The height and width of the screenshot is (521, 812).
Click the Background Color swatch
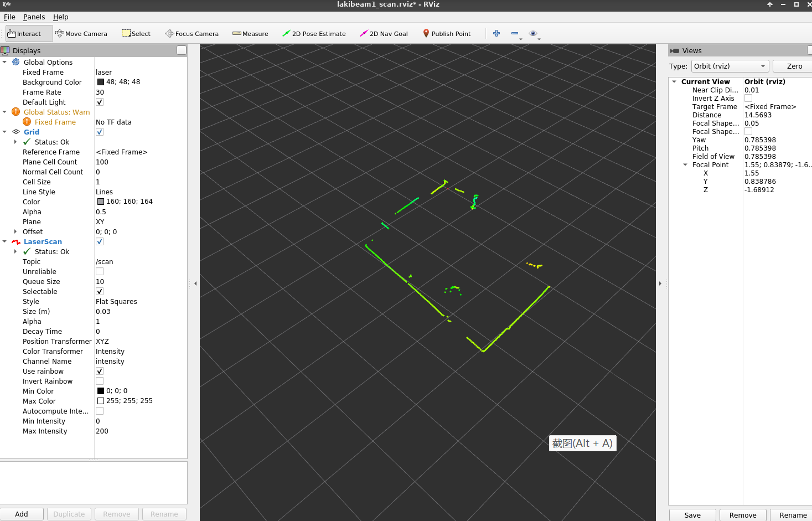coord(101,82)
